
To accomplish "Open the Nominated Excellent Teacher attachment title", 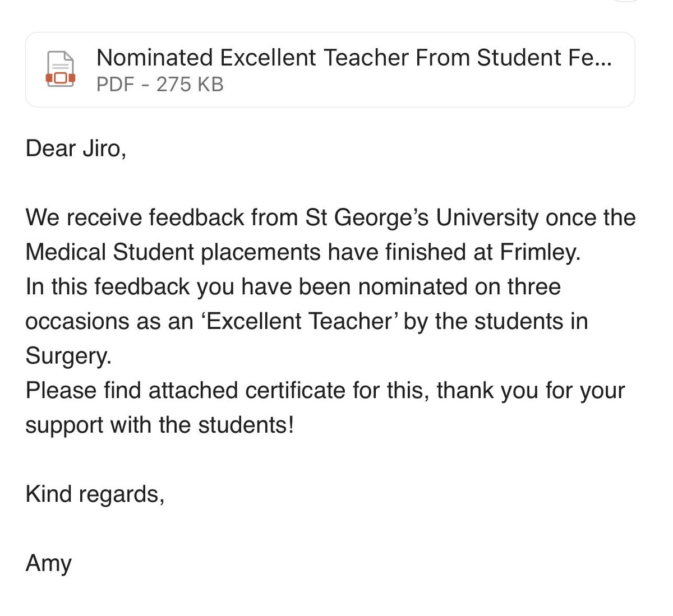I will (x=354, y=58).
